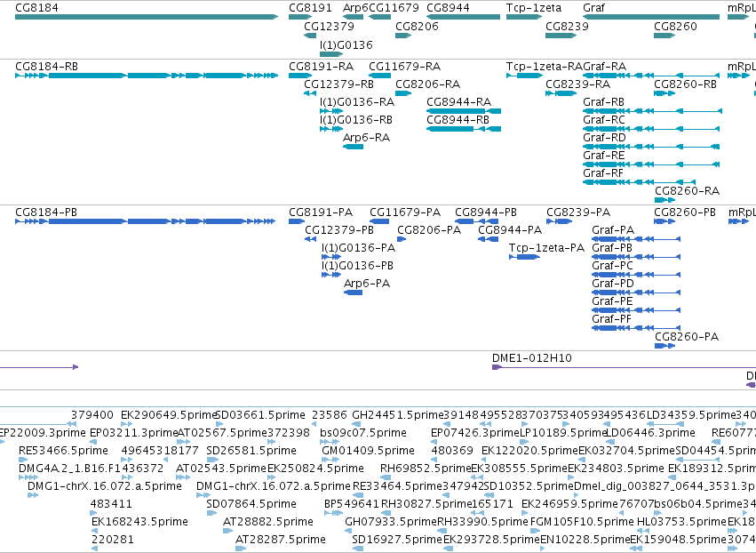Click the AT02543.5prime EST label
This screenshot has height=553, width=756.
(x=221, y=468)
